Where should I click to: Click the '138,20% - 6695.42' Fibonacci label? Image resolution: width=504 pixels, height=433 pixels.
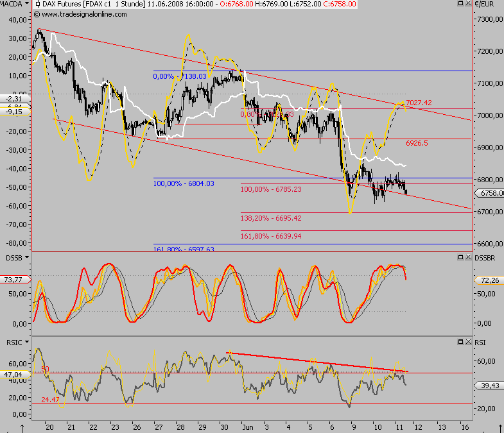tap(271, 218)
